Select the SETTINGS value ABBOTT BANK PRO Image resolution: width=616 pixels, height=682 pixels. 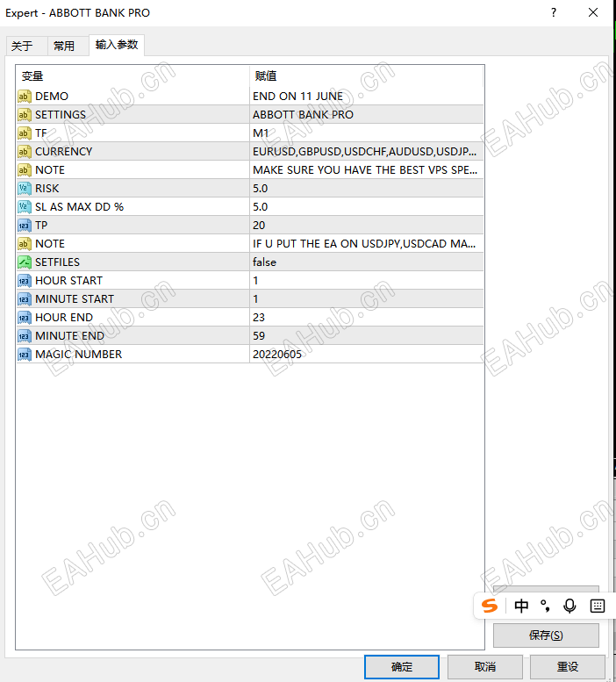pos(303,115)
